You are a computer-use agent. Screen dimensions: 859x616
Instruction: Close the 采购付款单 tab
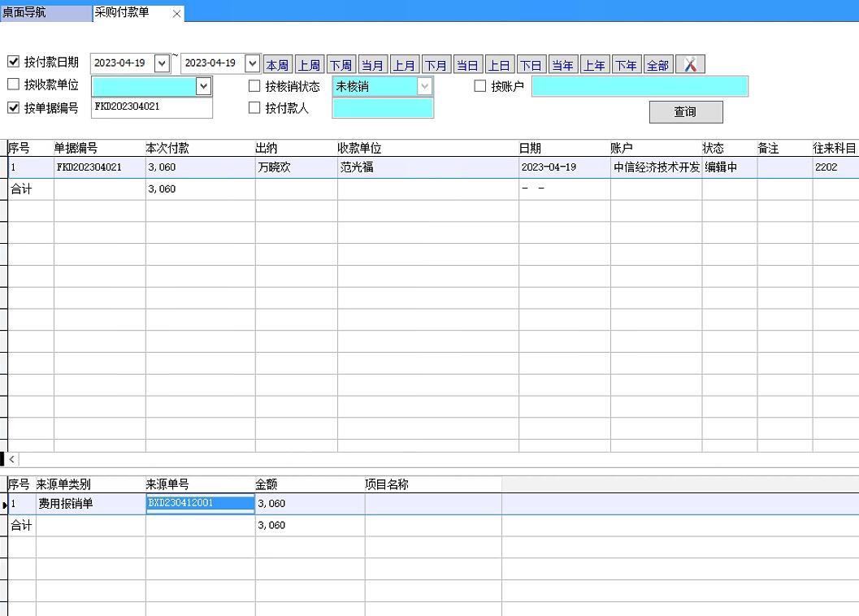coord(177,14)
